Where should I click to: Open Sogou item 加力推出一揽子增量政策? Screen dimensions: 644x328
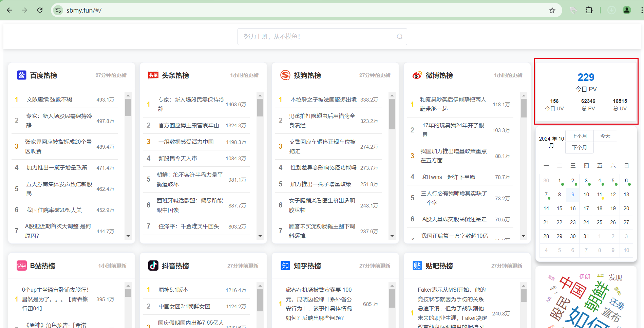point(321,184)
